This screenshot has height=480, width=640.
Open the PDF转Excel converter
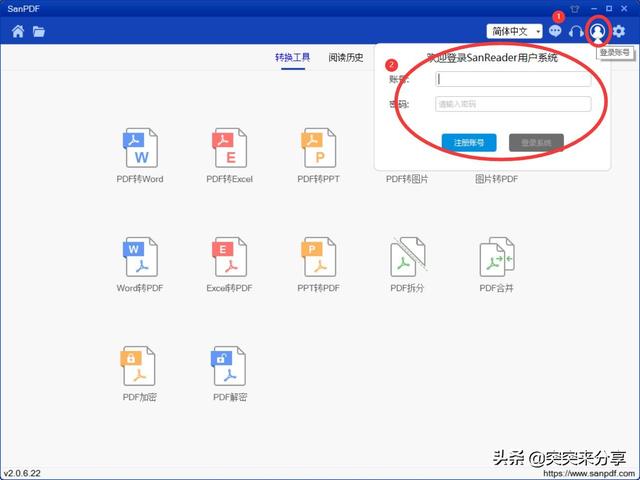[229, 156]
